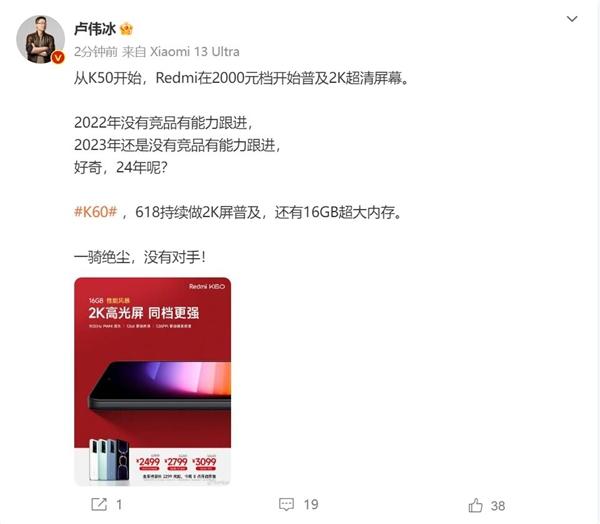The width and height of the screenshot is (600, 524).
Task: Like the post with thumbs-up icon
Action: click(475, 505)
